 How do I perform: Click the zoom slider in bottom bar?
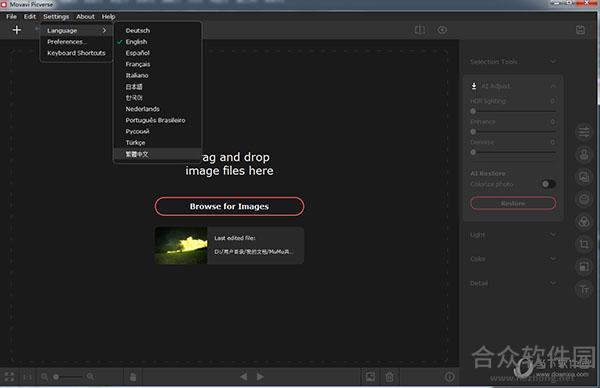[x=67, y=377]
